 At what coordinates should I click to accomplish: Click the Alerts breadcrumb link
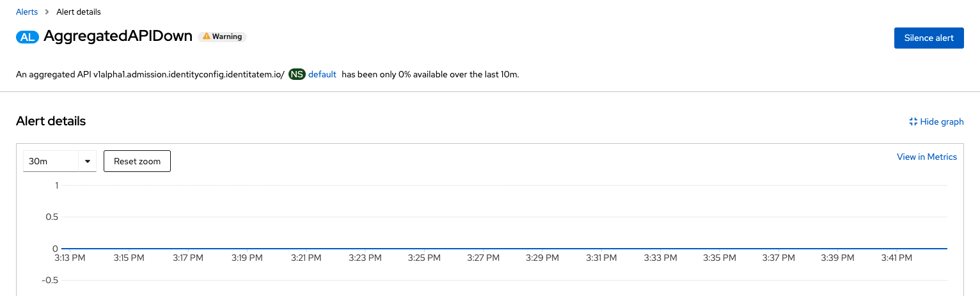pyautogui.click(x=27, y=12)
